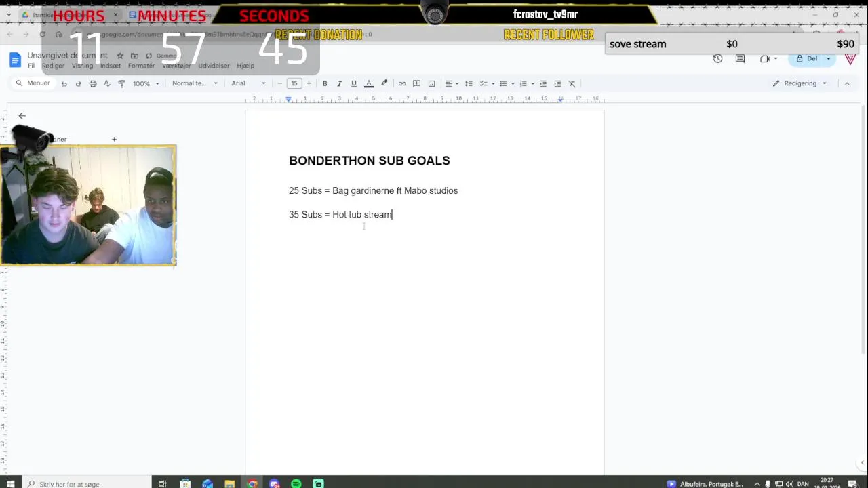Activate the paint format tool
Viewport: 868px width, 488px height.
pyautogui.click(x=121, y=83)
